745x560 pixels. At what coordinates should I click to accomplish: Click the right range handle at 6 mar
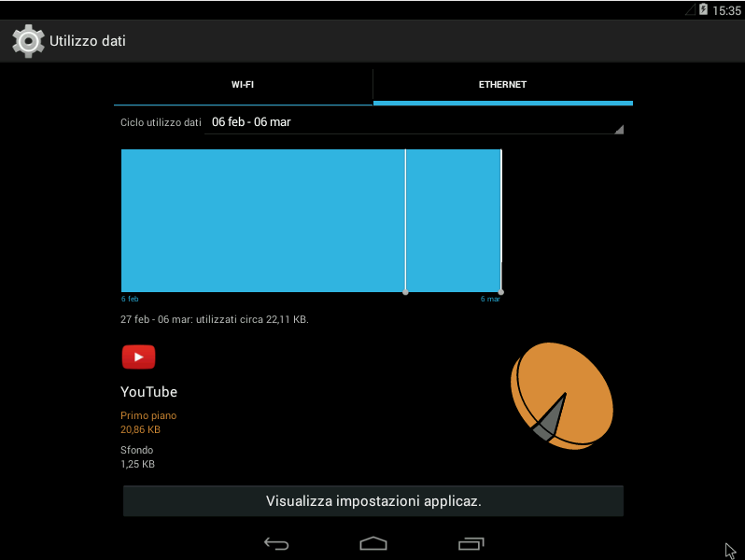tap(500, 292)
